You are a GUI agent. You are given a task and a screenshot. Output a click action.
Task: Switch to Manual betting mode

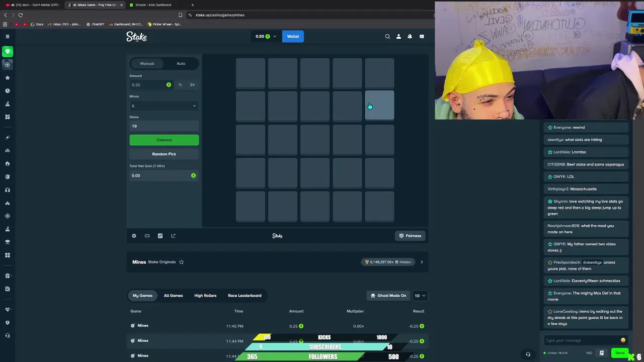[147, 63]
